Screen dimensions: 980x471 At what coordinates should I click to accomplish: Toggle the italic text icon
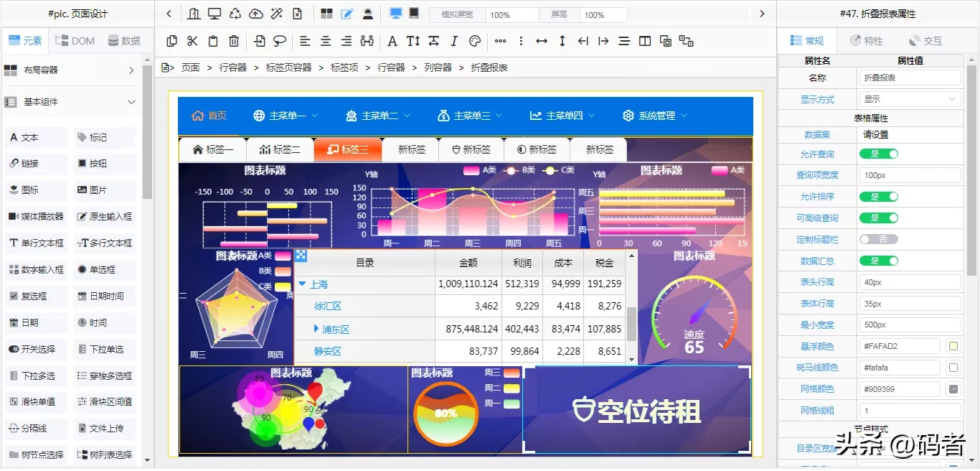[454, 41]
